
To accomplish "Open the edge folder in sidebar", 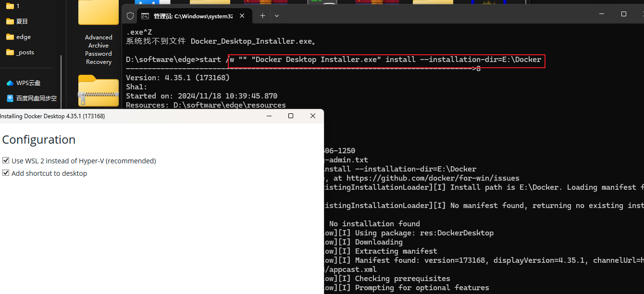I will 18,37.
